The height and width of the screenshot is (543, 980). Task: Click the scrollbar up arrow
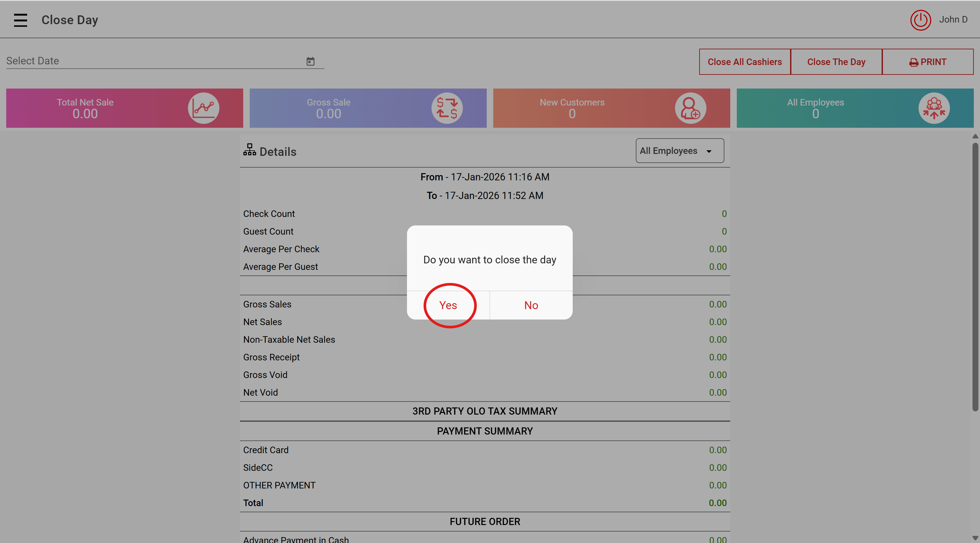[975, 136]
